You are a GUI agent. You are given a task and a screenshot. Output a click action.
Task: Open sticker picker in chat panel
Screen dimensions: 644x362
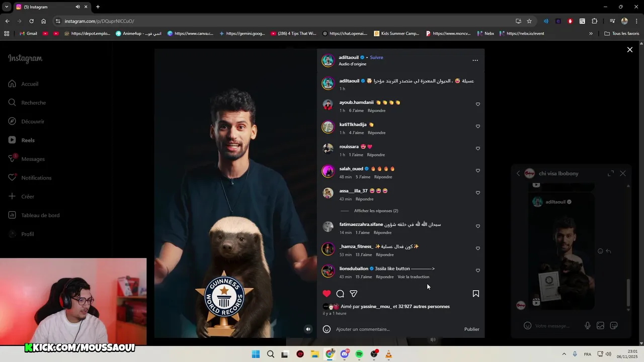614,326
